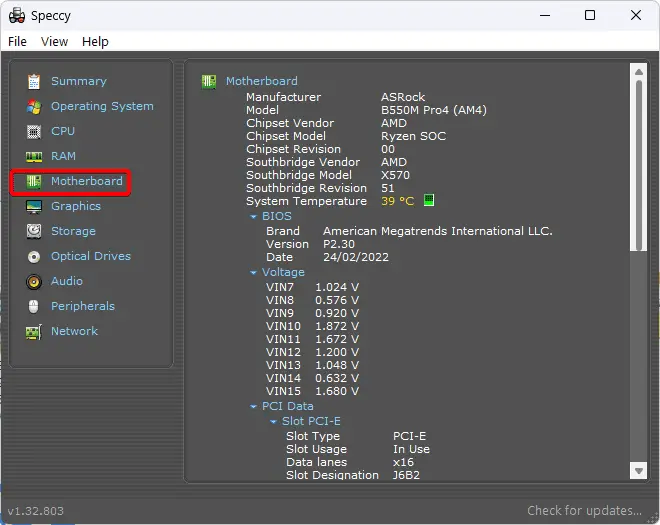The image size is (660, 525).
Task: Minimize the Speccy window
Action: pos(545,16)
